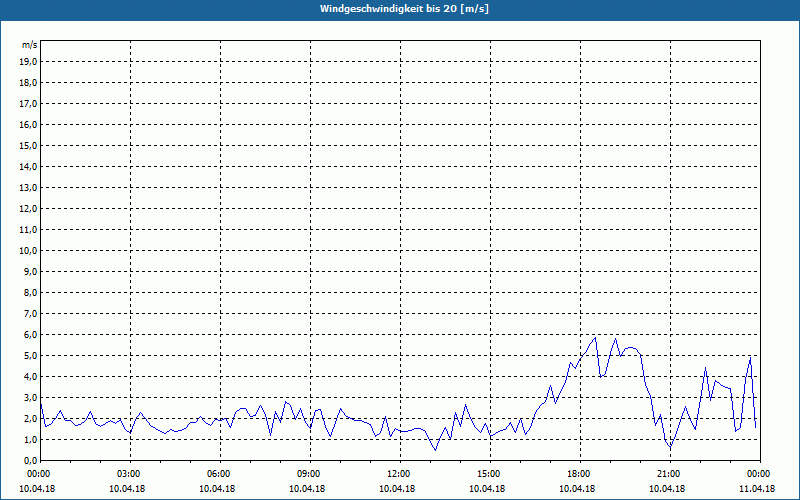Click the '8,0' y-axis label
The width and height of the screenshot is (800, 500).
tap(31, 292)
